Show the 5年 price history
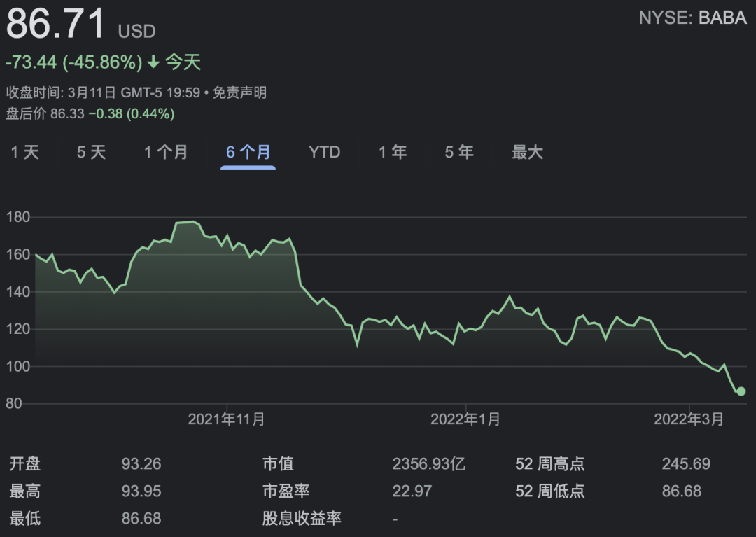 pyautogui.click(x=458, y=152)
